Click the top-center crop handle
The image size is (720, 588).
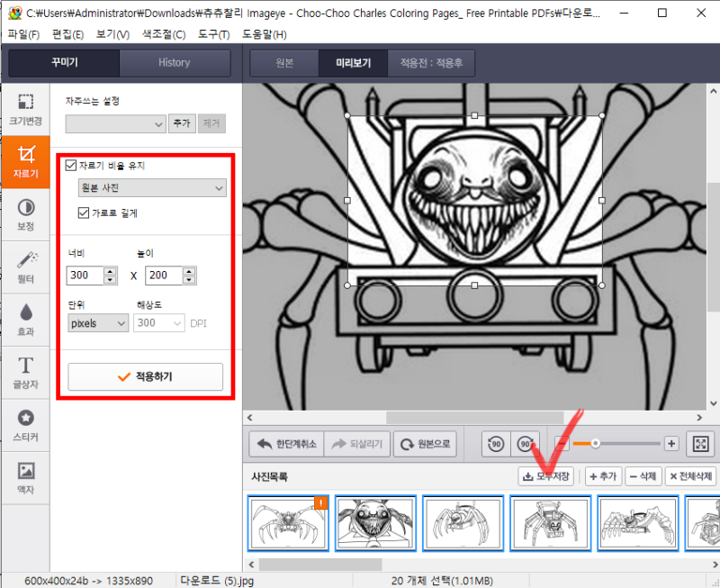(474, 116)
